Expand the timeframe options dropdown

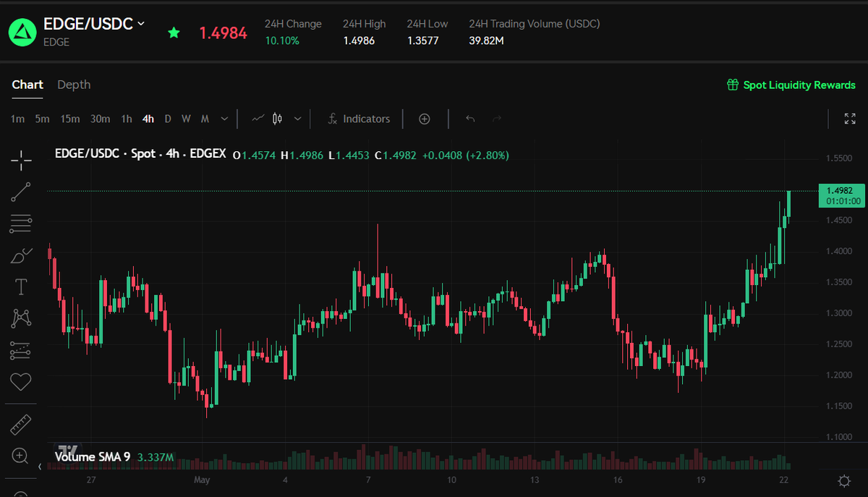click(224, 119)
